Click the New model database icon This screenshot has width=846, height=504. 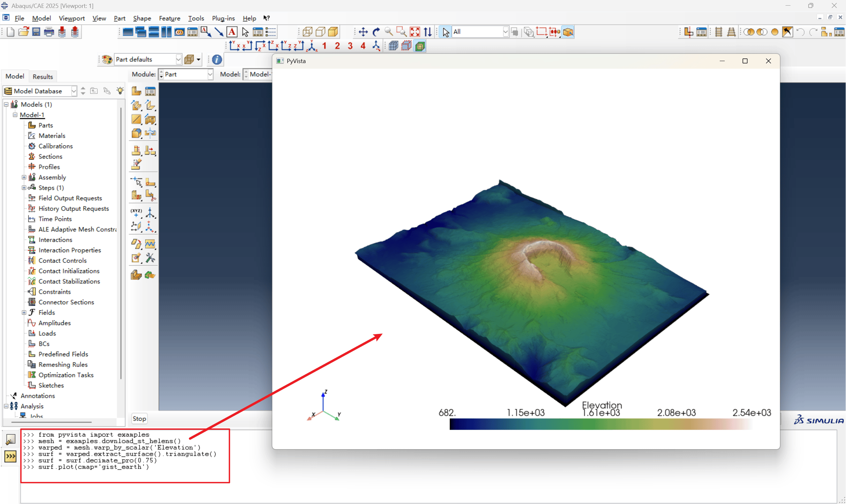tap(10, 32)
